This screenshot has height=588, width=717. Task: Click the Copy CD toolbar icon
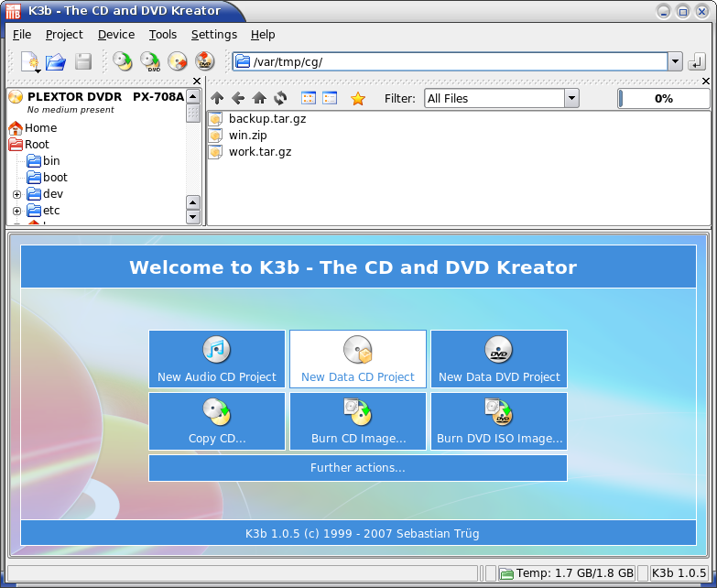coord(122,61)
